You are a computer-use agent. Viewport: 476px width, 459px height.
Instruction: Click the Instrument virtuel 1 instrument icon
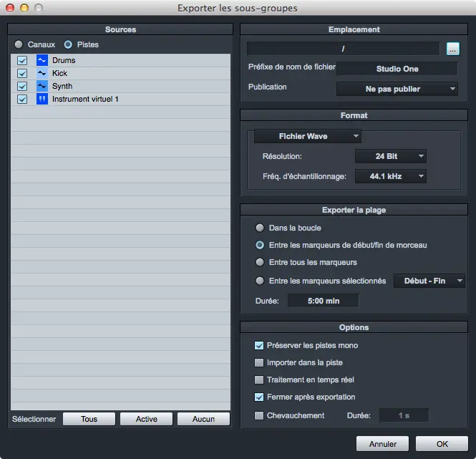pyautogui.click(x=42, y=99)
